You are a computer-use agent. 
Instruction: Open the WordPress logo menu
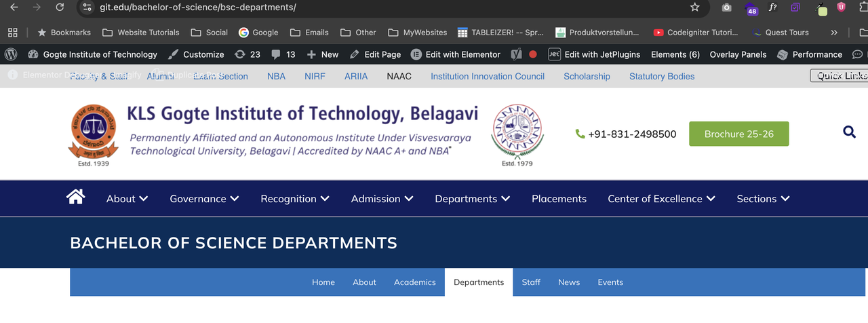point(11,54)
